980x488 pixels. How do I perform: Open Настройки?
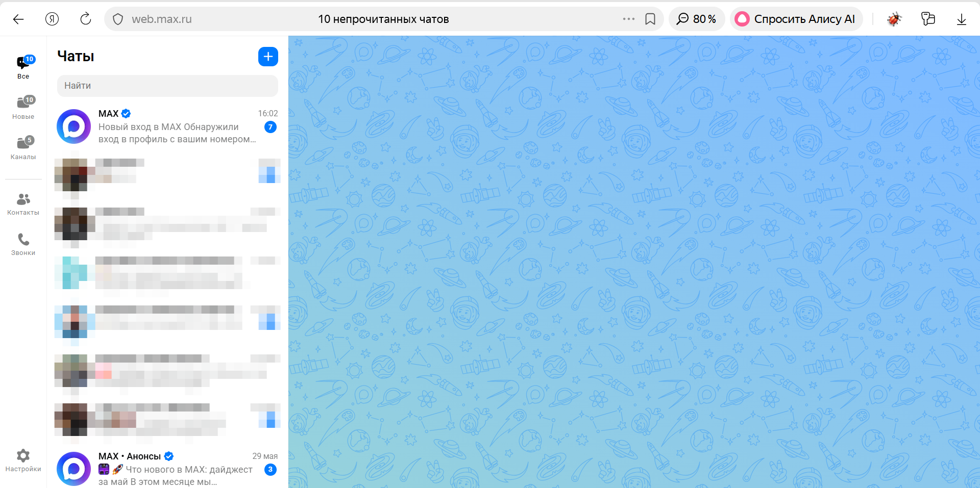click(x=23, y=460)
